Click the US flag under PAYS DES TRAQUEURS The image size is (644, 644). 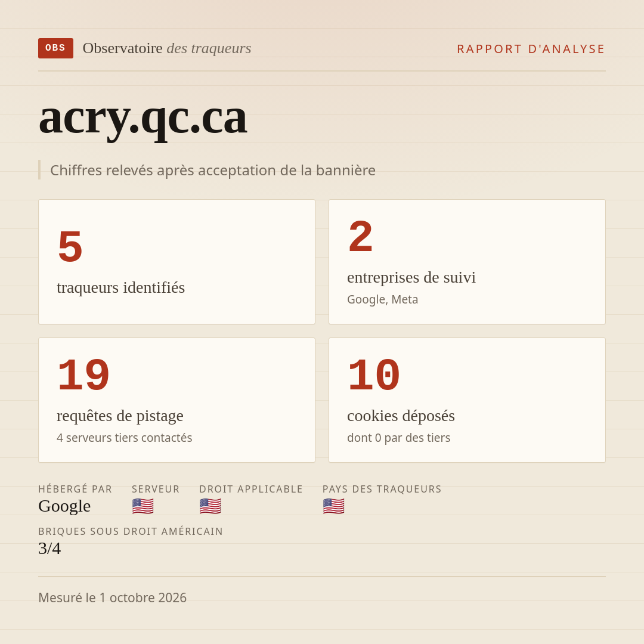(333, 506)
